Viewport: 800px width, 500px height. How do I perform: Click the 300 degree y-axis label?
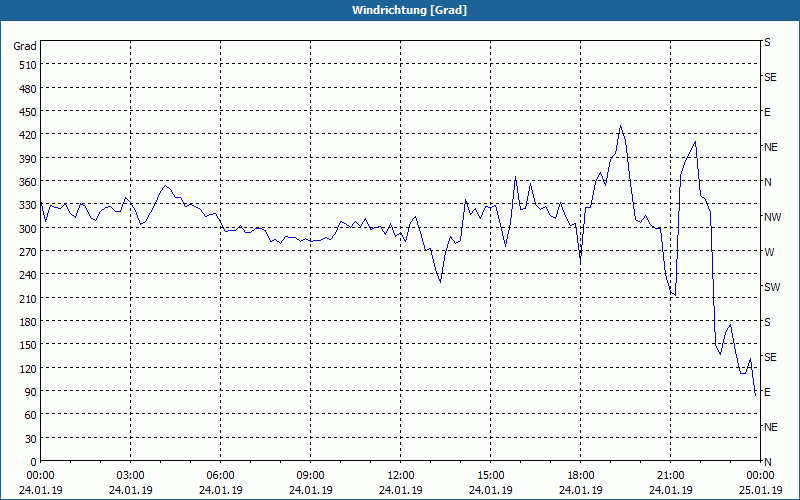pyautogui.click(x=28, y=229)
